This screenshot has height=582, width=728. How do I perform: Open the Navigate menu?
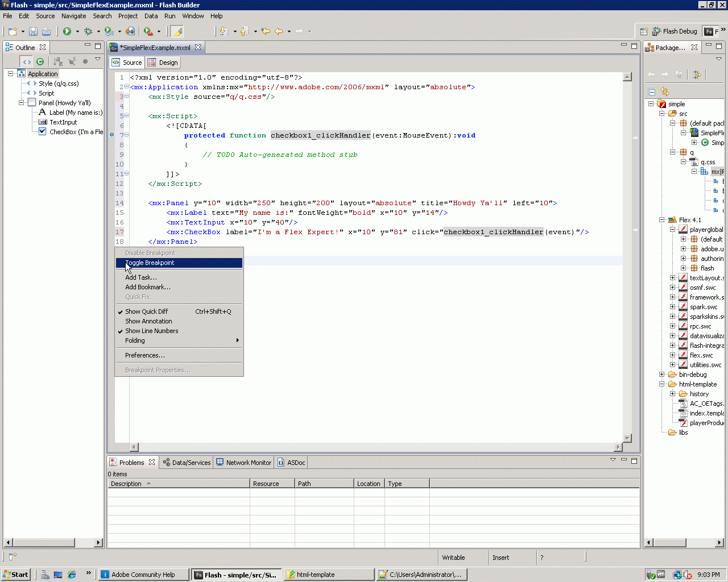pos(74,16)
